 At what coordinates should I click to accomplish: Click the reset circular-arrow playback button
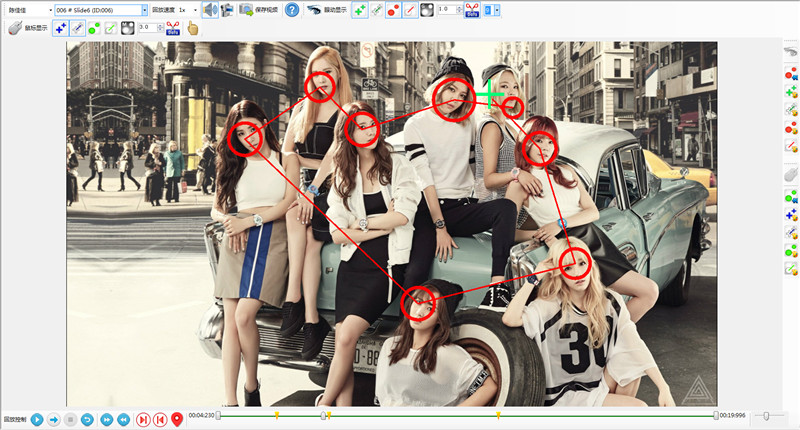pyautogui.click(x=87, y=419)
